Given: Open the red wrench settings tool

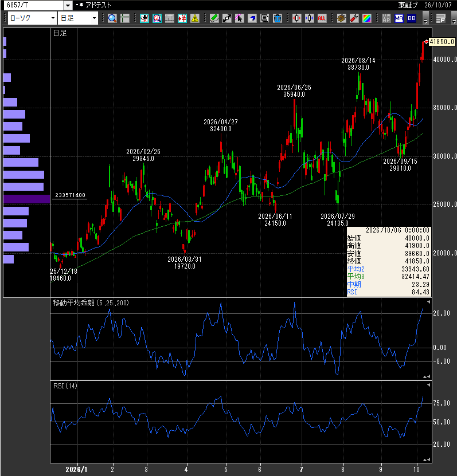Looking at the screenshot, I should (x=354, y=18).
